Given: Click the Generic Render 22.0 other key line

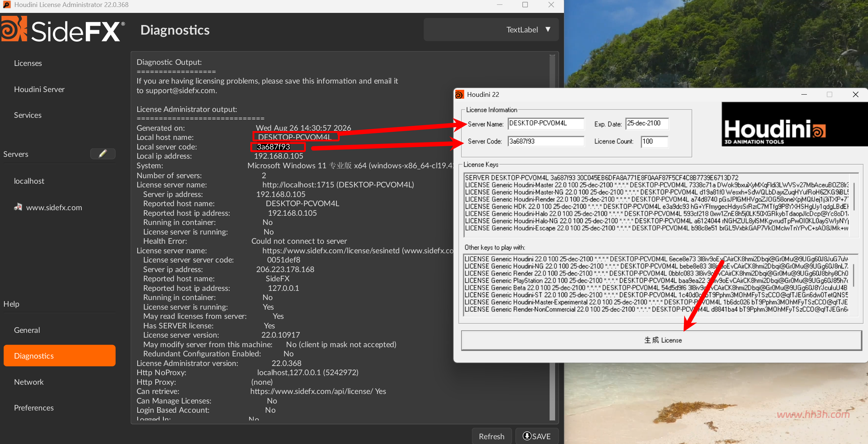Looking at the screenshot, I should pos(656,274).
